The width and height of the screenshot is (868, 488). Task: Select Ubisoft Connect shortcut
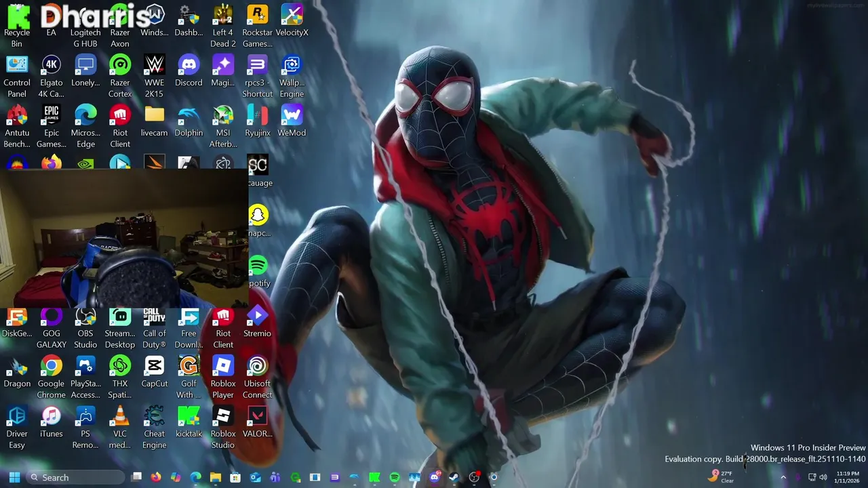coord(257,377)
